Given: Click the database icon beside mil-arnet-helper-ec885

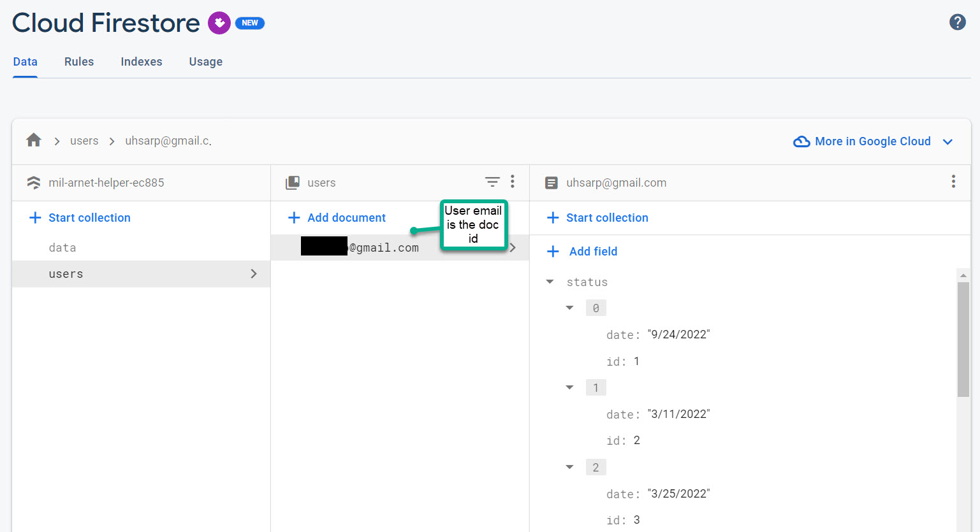Looking at the screenshot, I should (x=34, y=183).
